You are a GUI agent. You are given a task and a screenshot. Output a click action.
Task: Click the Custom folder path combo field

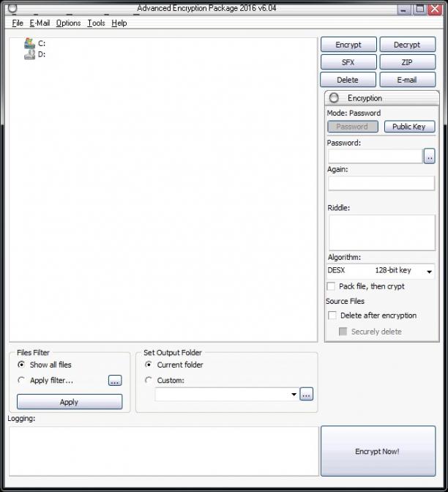[226, 395]
